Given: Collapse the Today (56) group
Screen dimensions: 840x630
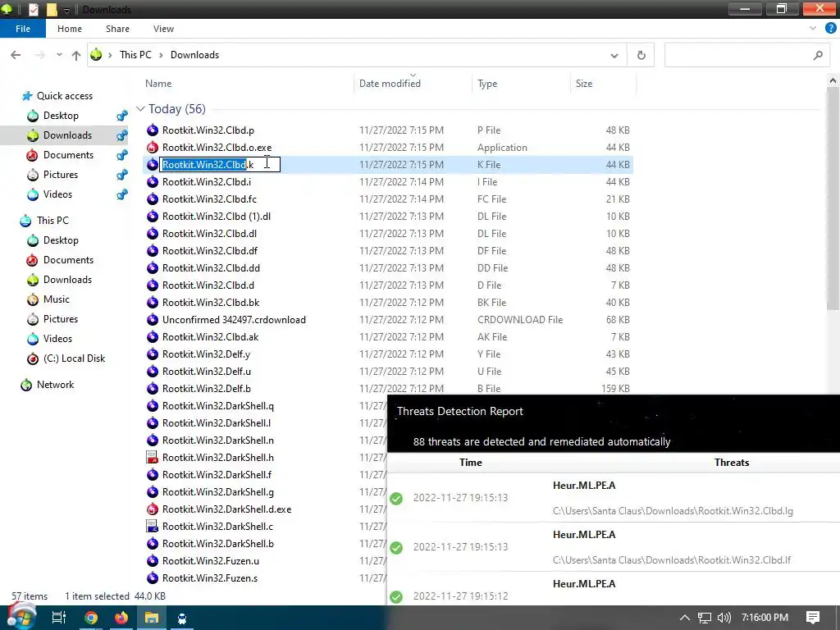Looking at the screenshot, I should coord(140,109).
